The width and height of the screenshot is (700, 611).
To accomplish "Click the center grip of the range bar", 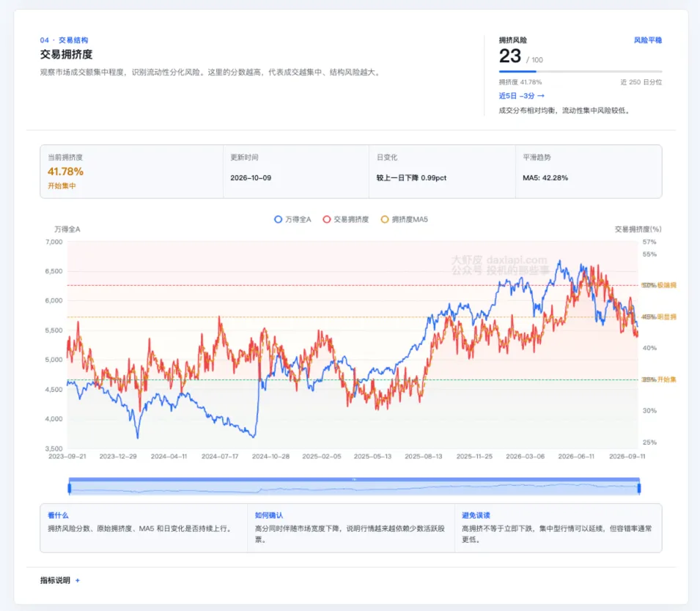I will click(354, 479).
